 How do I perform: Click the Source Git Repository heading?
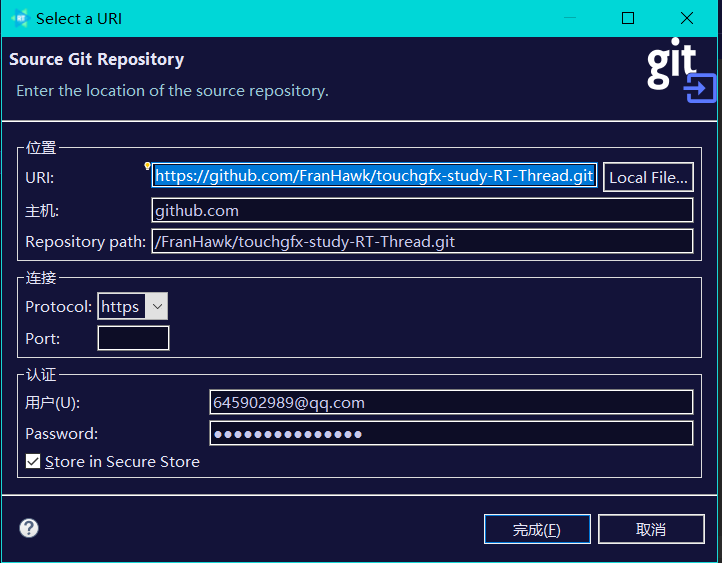point(97,59)
